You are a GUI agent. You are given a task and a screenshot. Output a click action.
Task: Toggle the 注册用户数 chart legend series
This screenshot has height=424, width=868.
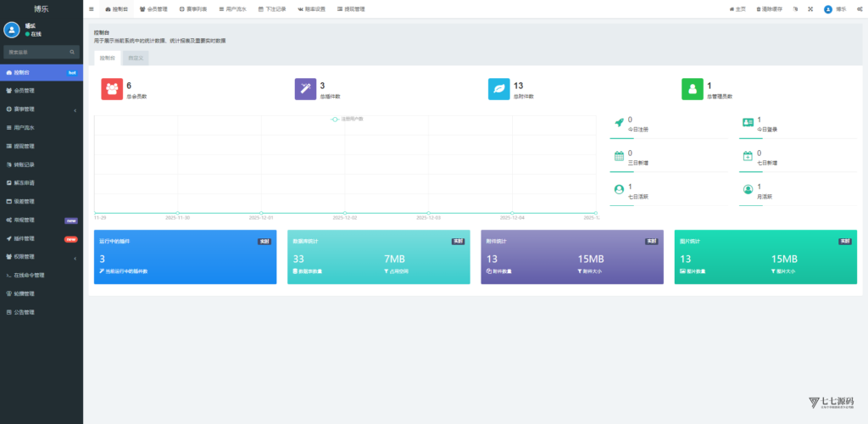[347, 119]
